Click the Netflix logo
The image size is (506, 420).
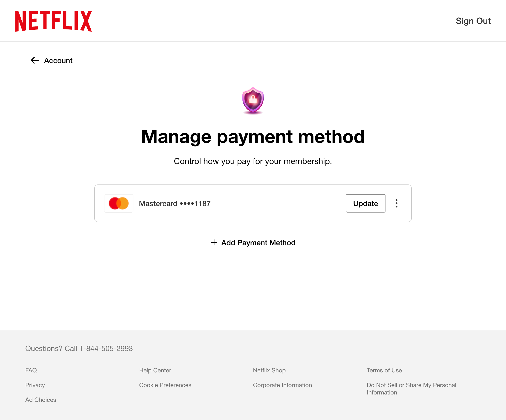(x=54, y=21)
